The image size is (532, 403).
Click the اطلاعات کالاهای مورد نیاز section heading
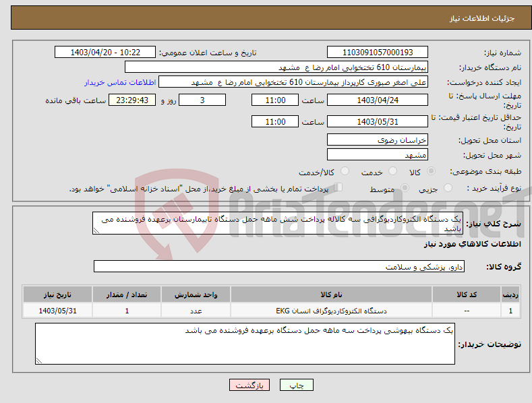[472, 244]
